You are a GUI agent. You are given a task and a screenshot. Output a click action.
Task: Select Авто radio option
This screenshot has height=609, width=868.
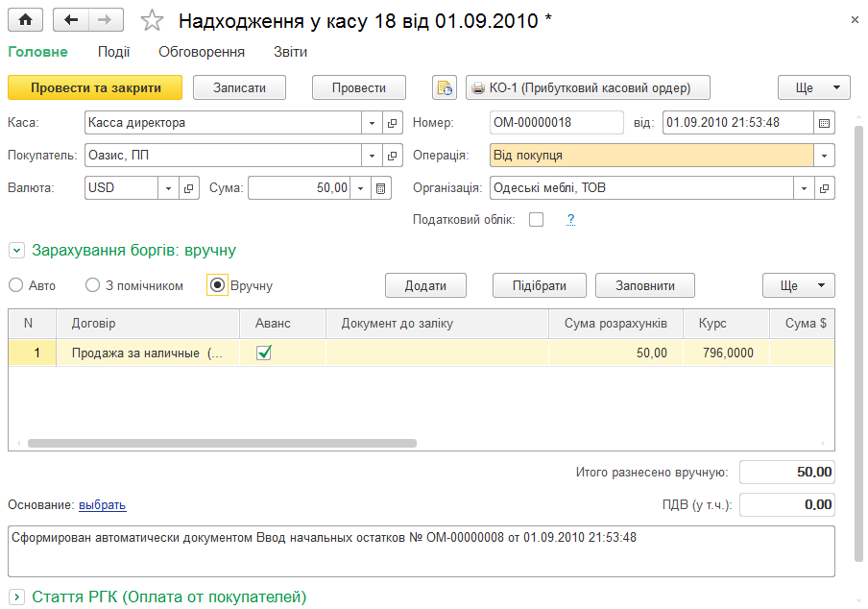pos(16,285)
